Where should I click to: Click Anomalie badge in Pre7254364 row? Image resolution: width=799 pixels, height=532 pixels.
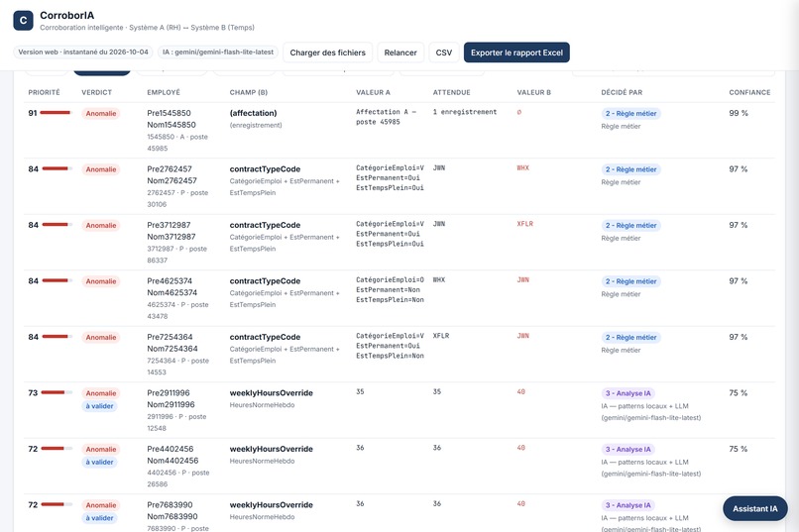coord(101,337)
